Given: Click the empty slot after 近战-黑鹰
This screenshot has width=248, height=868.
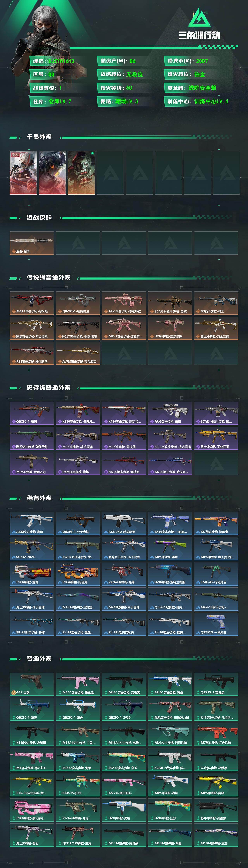Looking at the screenshot, I should pyautogui.click(x=78, y=243).
